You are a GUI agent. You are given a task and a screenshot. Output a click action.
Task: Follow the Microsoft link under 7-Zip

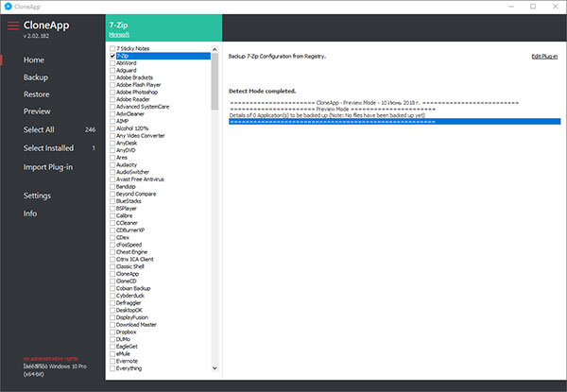coord(119,35)
